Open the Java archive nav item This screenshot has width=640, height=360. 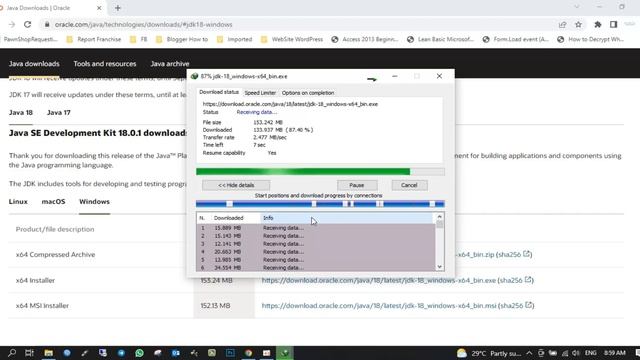pos(170,64)
